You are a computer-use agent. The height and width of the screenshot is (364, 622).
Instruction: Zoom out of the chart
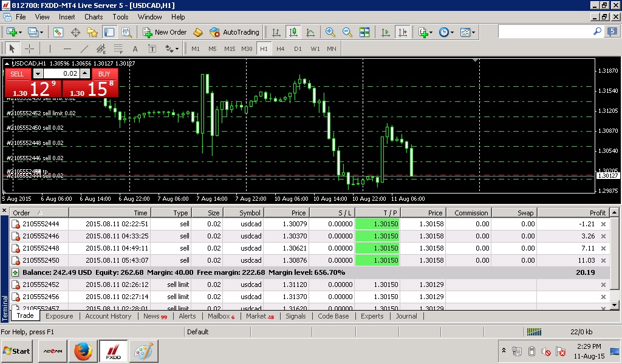(x=347, y=32)
